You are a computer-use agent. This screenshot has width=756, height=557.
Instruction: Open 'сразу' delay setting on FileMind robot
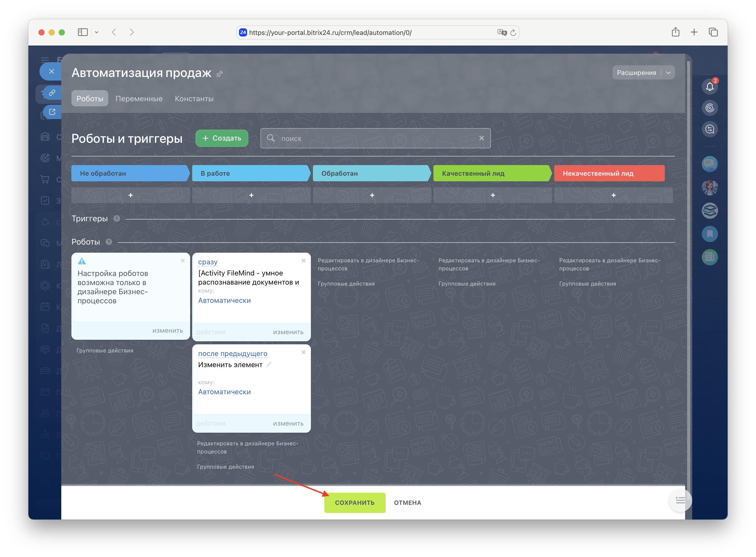click(208, 262)
